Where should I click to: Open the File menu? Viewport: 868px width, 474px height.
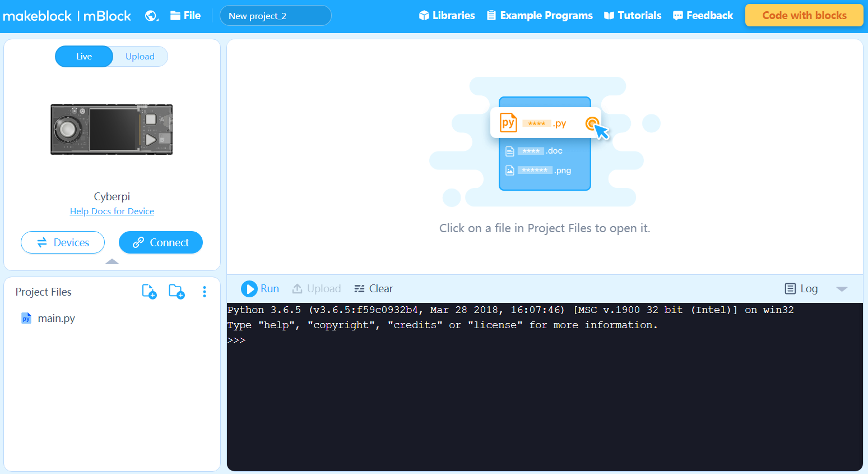pyautogui.click(x=185, y=16)
